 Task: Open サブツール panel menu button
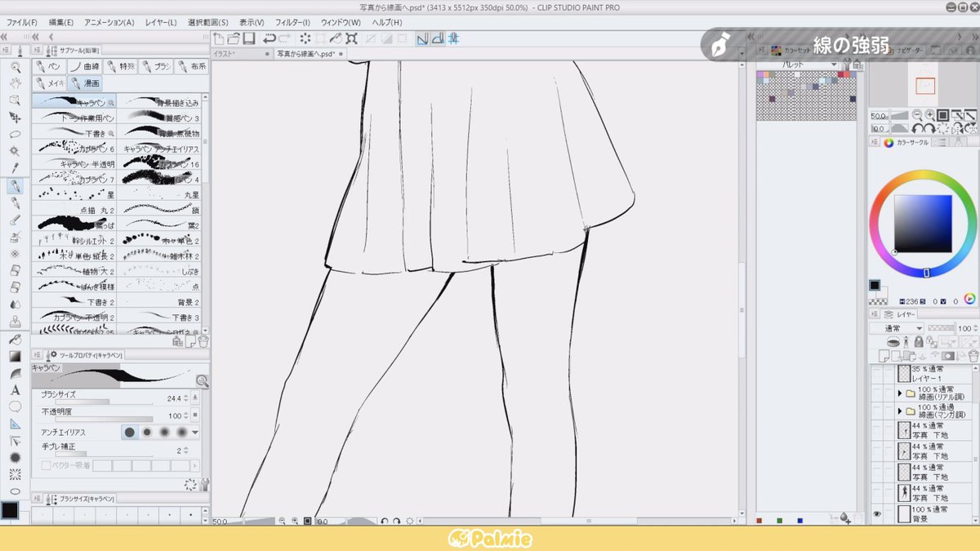pyautogui.click(x=38, y=50)
